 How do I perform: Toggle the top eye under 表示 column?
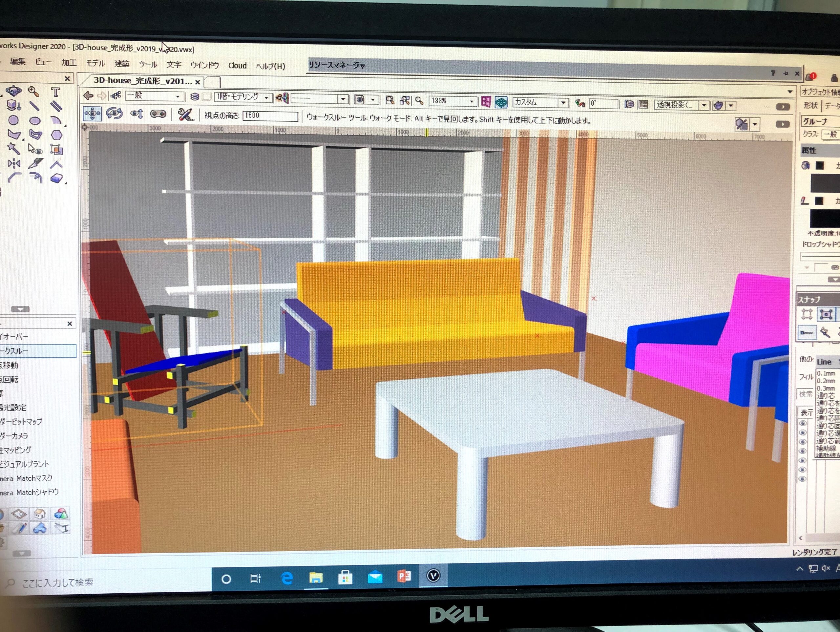click(x=803, y=424)
